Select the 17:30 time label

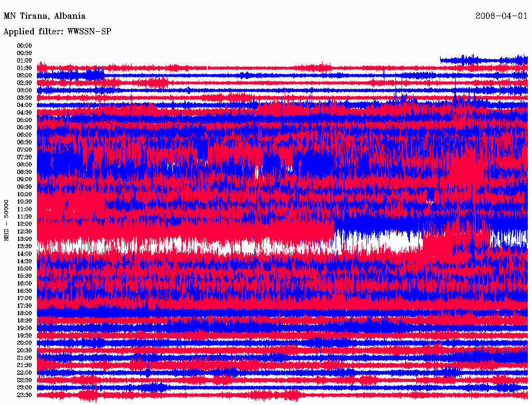[x=24, y=306]
